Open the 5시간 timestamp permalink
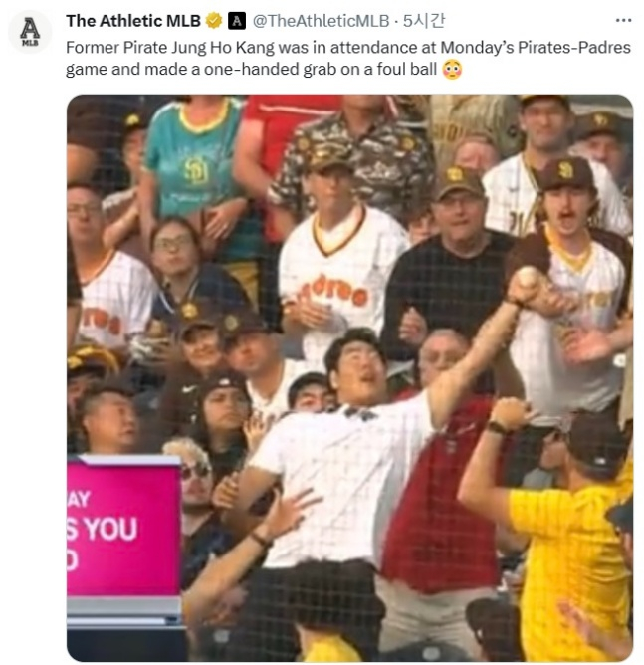The width and height of the screenshot is (644, 665). coord(424,21)
